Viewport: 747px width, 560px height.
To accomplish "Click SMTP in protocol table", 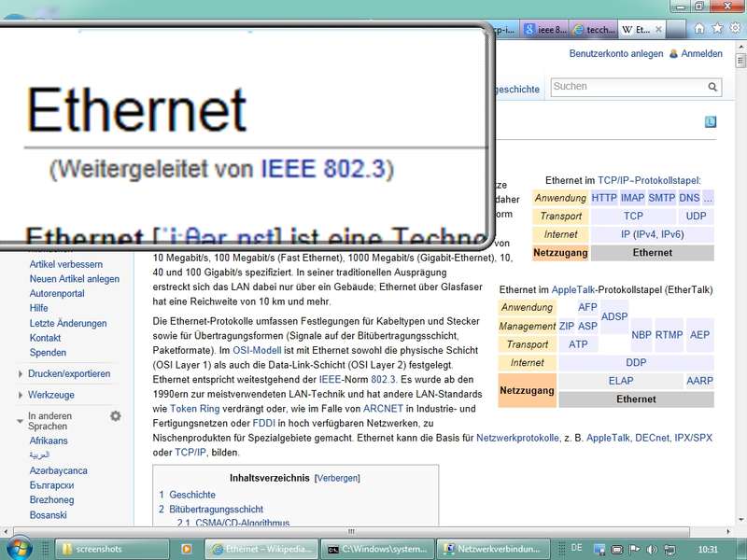I will [661, 198].
